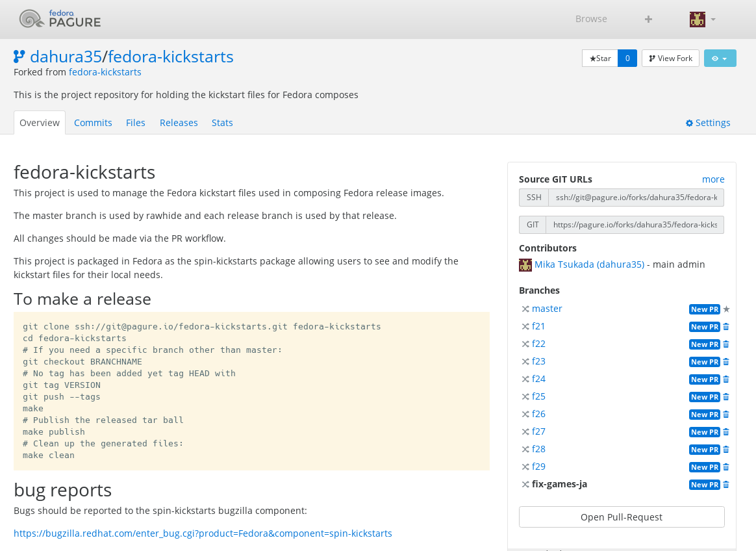Open the watch options eye dropdown
Screen dimensions: 756x551
click(720, 58)
